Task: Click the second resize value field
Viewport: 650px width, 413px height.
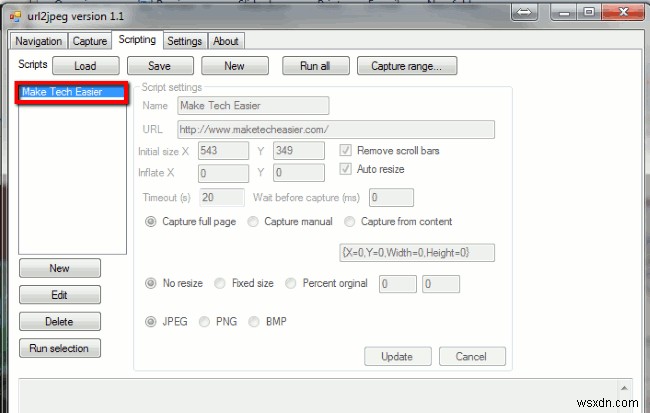Action: [x=441, y=284]
